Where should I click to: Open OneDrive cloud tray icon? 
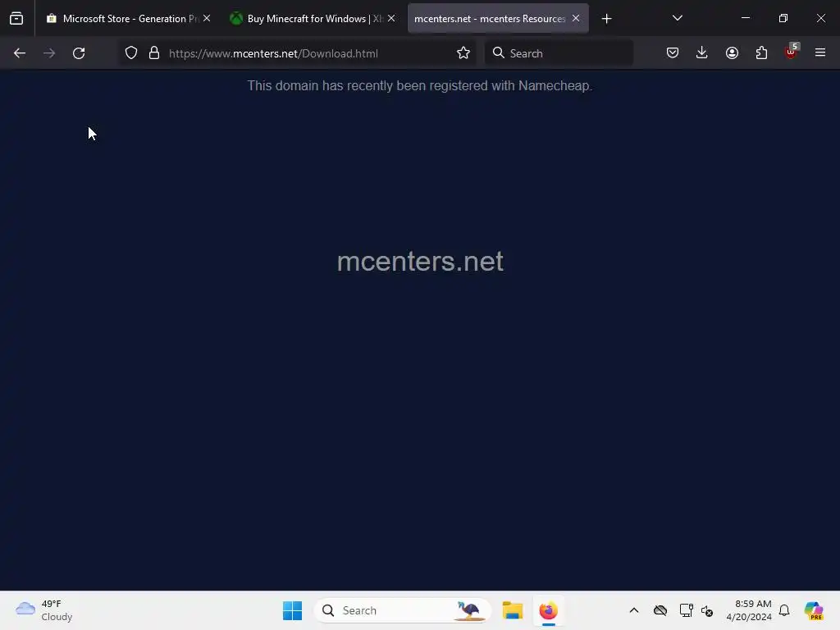(660, 610)
